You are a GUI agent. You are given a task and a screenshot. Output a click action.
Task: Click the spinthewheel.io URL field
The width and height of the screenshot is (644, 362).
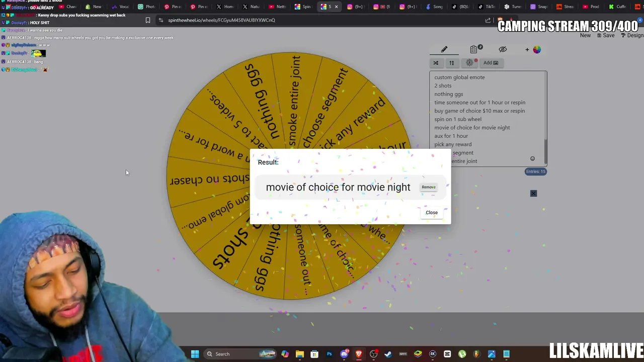[221, 20]
